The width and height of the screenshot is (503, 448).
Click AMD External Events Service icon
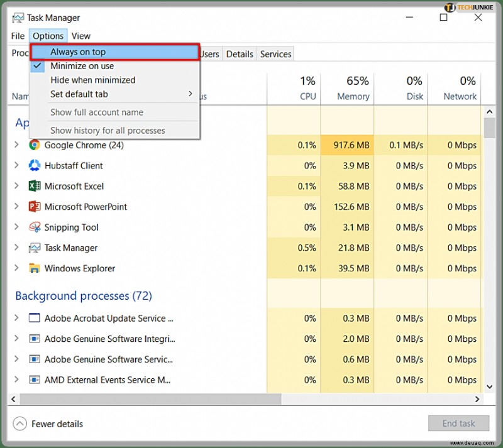(35, 380)
